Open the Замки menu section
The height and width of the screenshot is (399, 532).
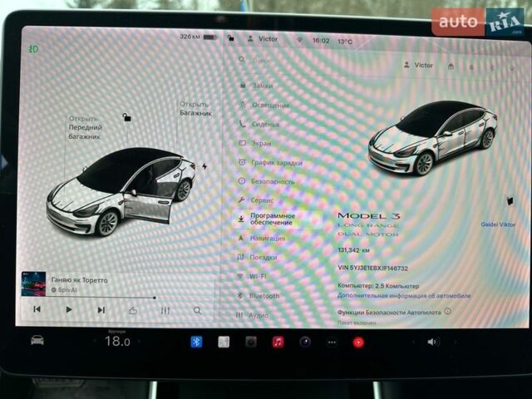(x=262, y=86)
